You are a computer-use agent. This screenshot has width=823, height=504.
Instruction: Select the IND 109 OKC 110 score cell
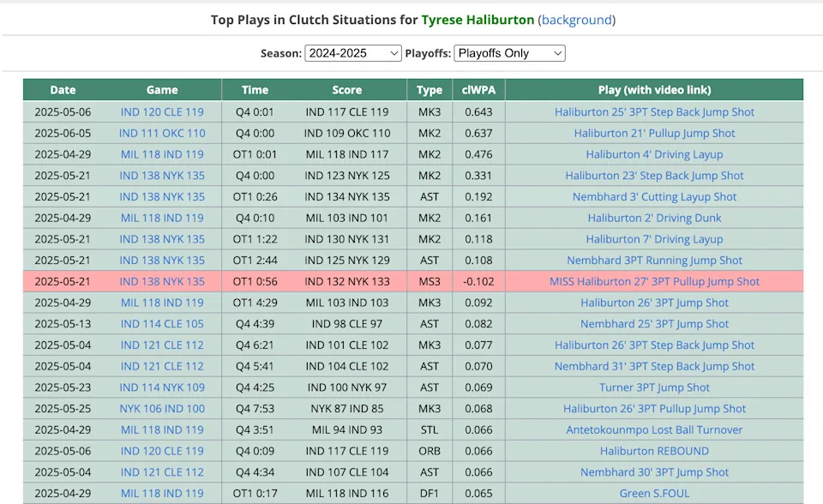(x=347, y=134)
